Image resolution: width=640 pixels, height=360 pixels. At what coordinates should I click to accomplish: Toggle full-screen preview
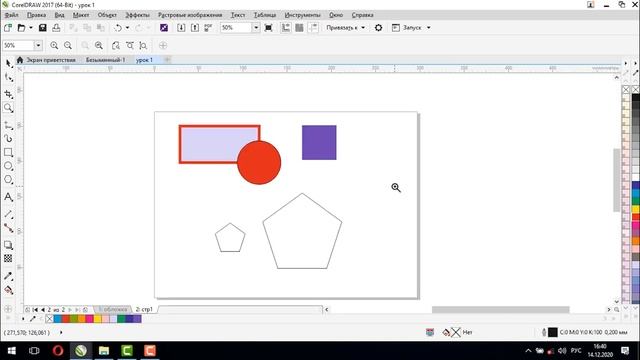(269, 28)
